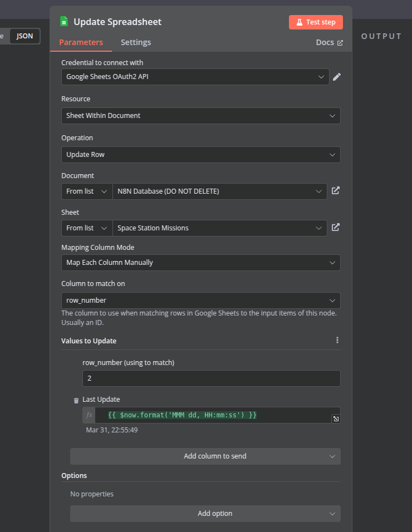Open the Docs link

click(329, 42)
